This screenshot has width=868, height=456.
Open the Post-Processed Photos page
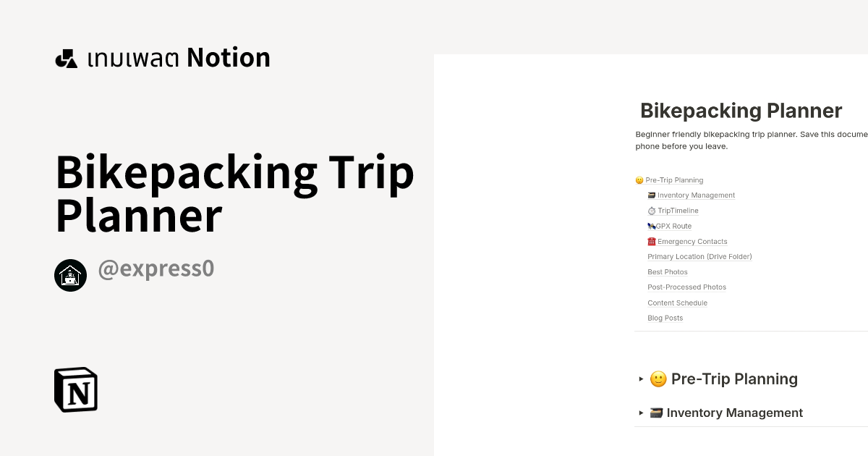tap(686, 287)
